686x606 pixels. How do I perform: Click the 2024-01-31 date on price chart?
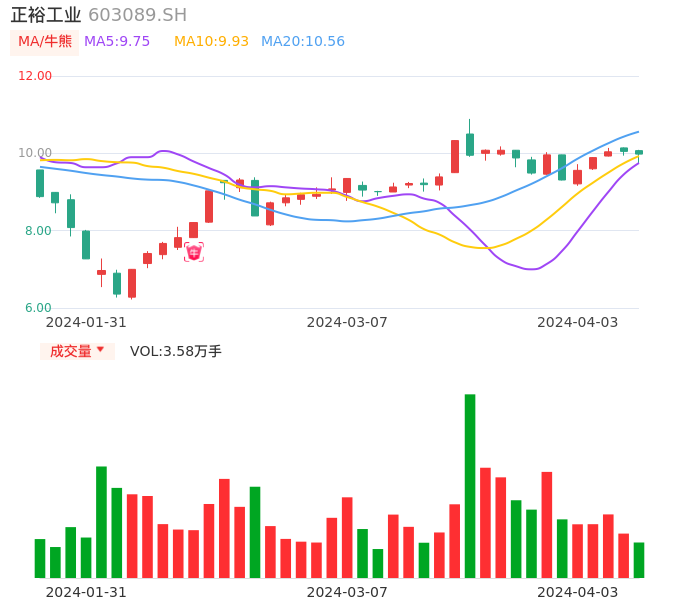(x=86, y=322)
